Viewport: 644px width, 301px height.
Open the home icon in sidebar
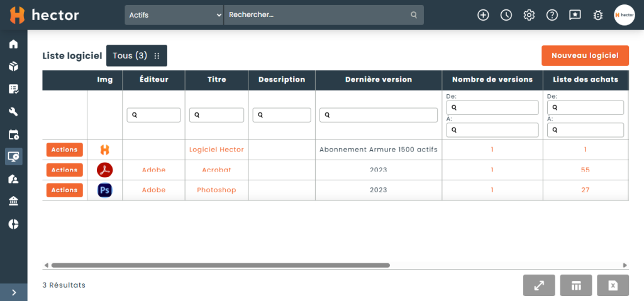pos(14,44)
